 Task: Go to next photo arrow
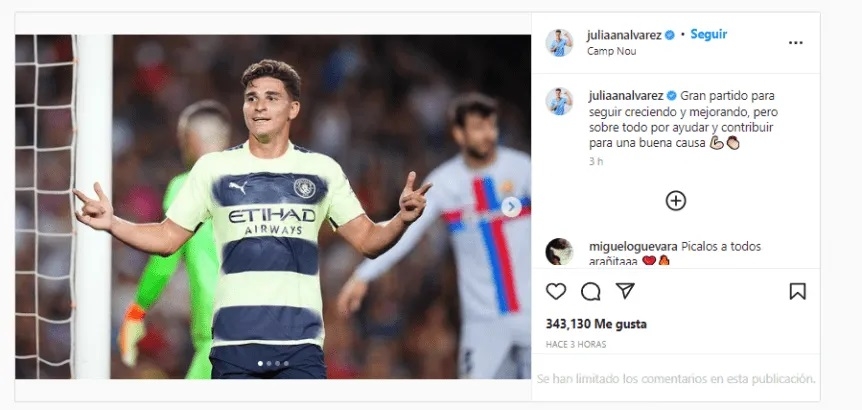[511, 207]
